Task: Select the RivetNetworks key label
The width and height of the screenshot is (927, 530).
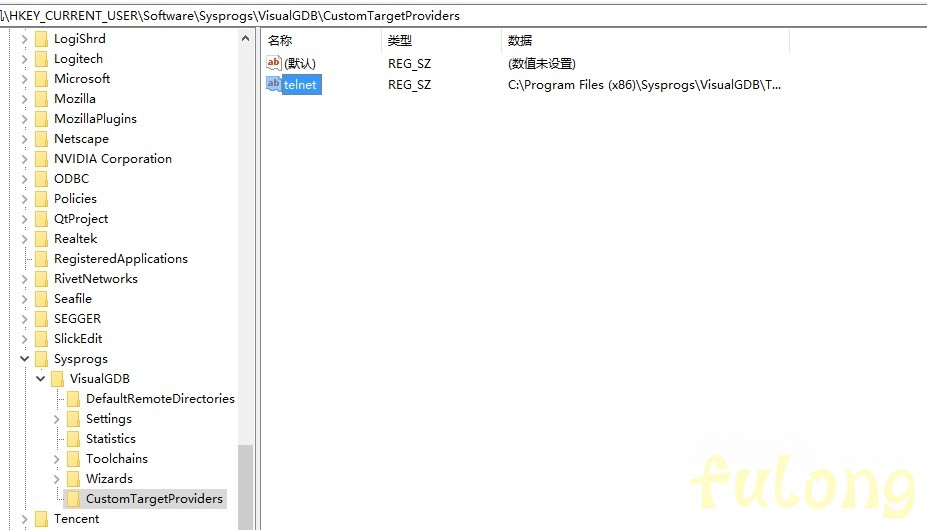Action: point(96,279)
